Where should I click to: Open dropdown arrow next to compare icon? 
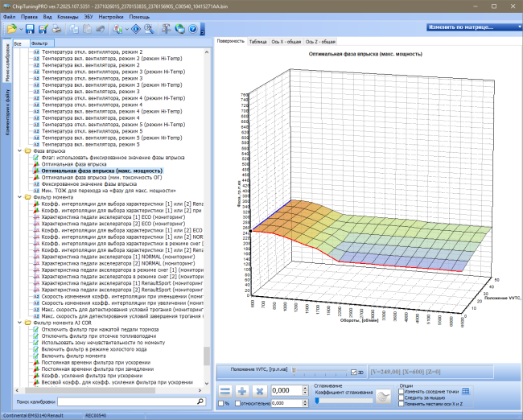[127, 29]
